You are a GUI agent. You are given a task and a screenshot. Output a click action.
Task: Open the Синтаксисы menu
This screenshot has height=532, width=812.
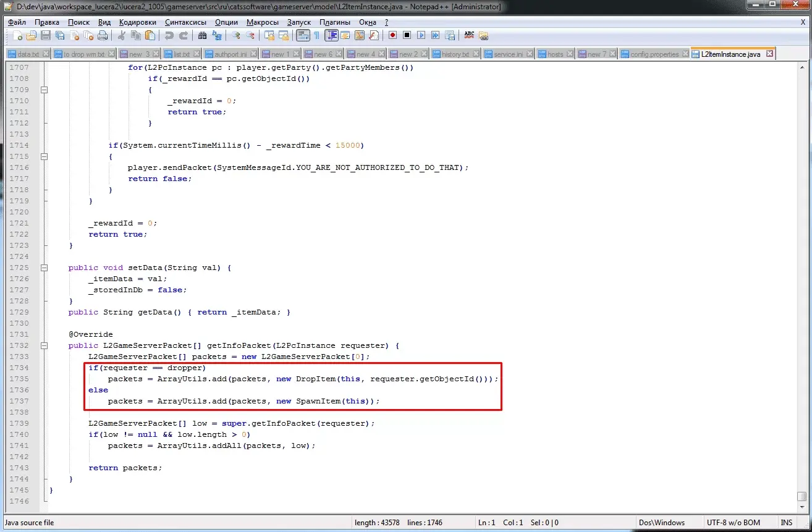point(185,22)
